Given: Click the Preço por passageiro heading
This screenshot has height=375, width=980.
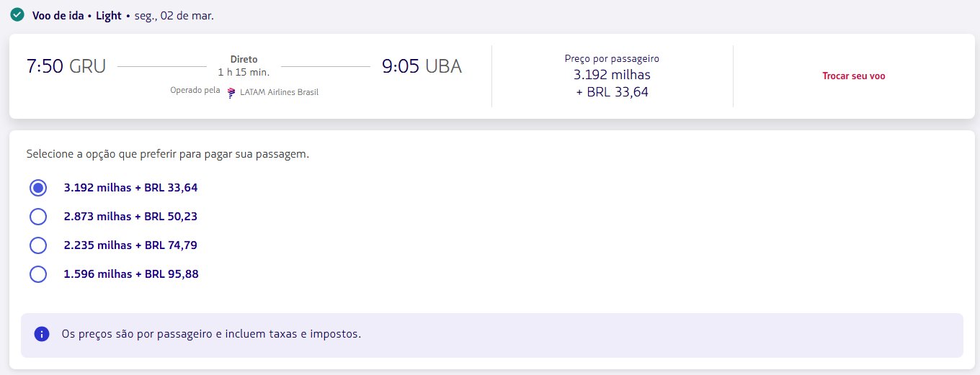Looking at the screenshot, I should [x=612, y=59].
